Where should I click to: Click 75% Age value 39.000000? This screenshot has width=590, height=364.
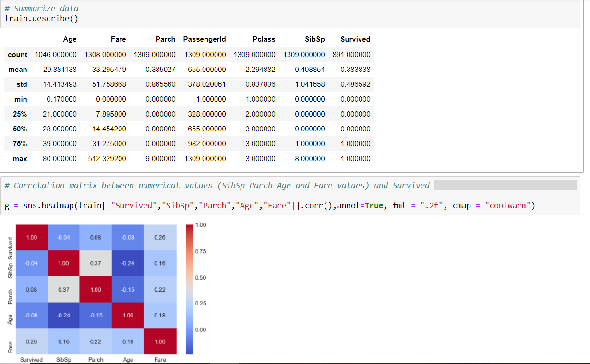click(60, 144)
